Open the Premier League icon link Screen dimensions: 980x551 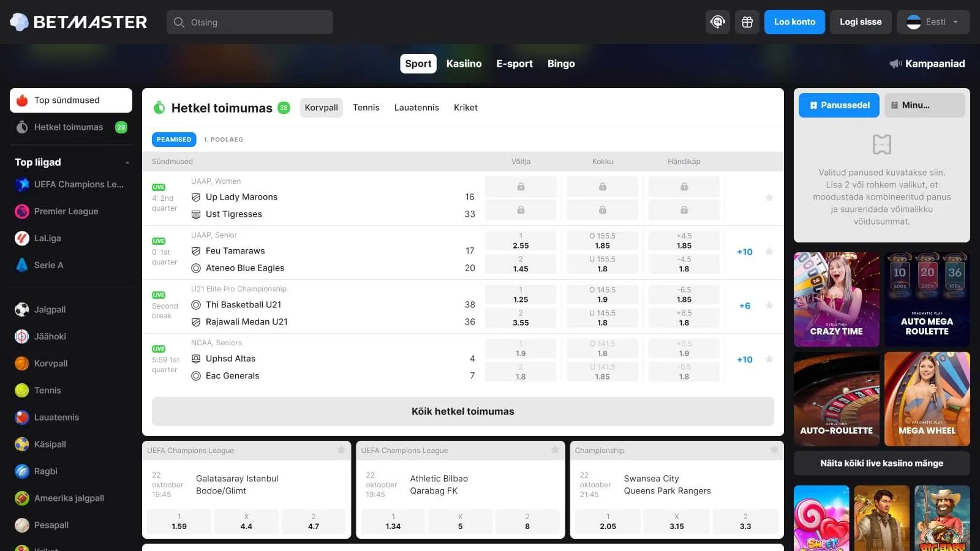click(22, 211)
